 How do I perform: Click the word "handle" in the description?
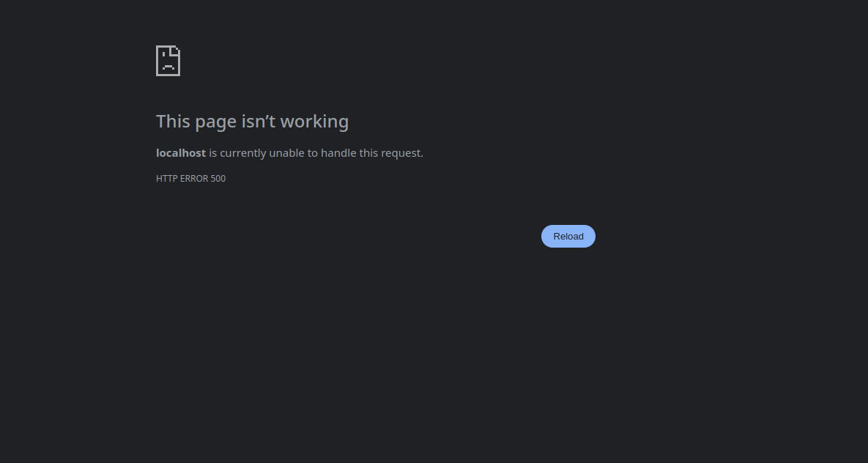click(x=338, y=153)
